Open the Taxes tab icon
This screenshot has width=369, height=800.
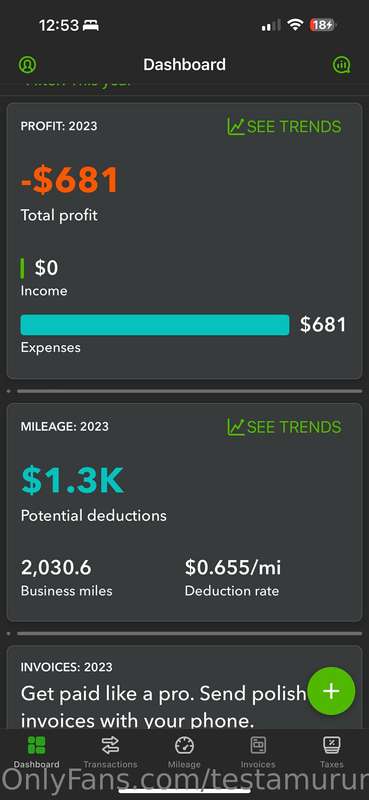[332, 745]
